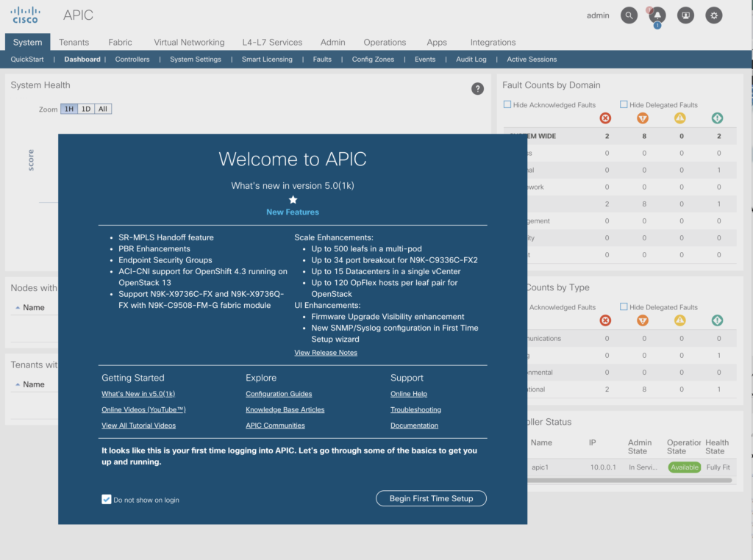Viewport: 753px width, 560px height.
Task: Click major fault icon in Counts by Type
Action: pos(643,320)
